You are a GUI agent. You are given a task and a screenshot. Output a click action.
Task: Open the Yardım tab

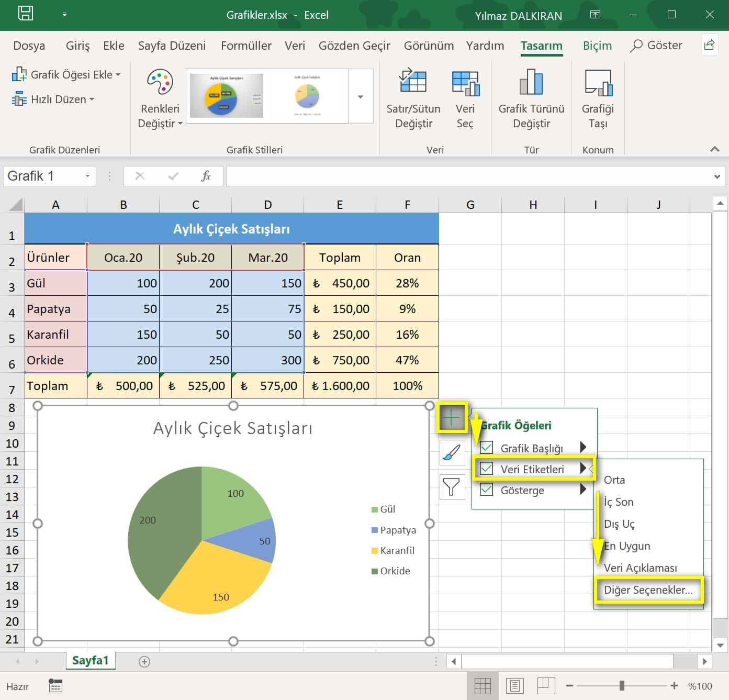pyautogui.click(x=485, y=46)
